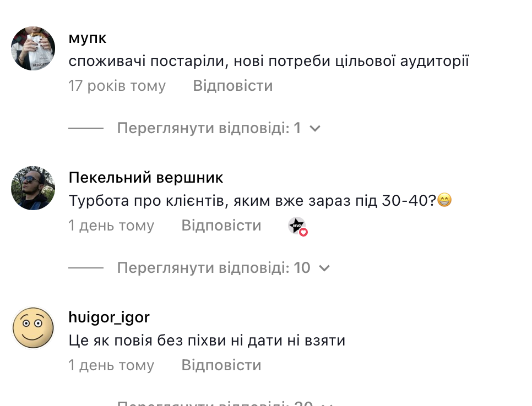Click the comment text 'Турбота про клієнтів'
Viewport: 532px width, 406px height.
(252, 201)
